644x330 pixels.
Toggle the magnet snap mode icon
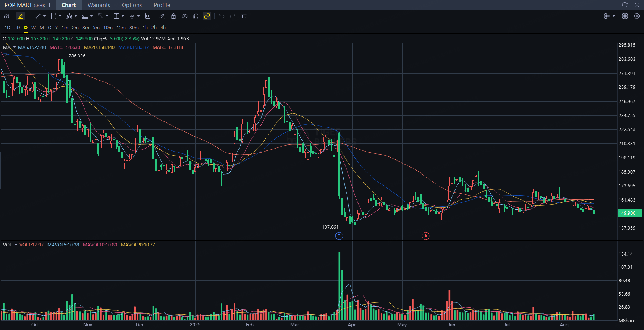click(x=196, y=16)
